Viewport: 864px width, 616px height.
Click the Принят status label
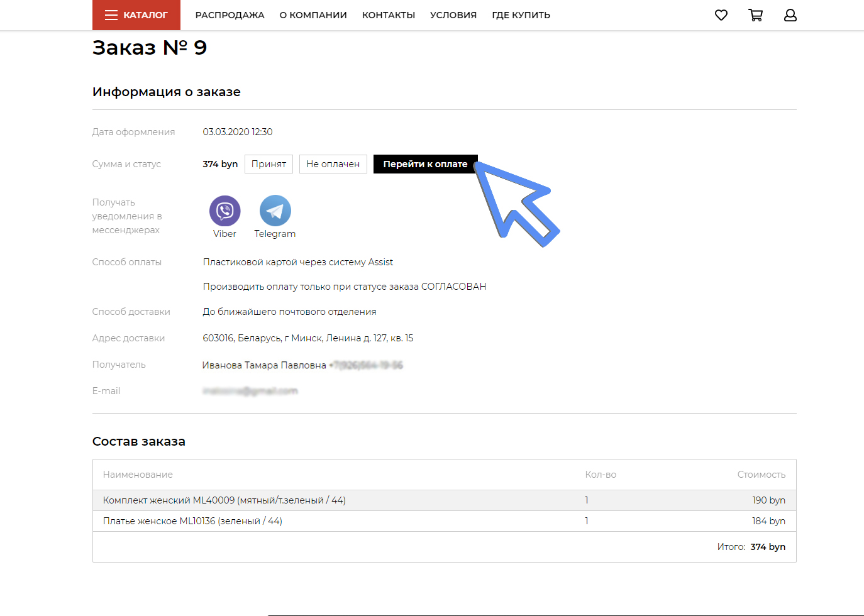pyautogui.click(x=269, y=164)
